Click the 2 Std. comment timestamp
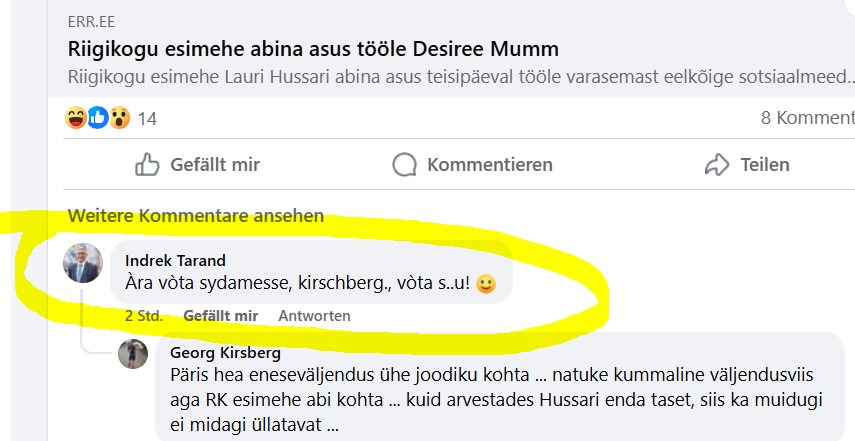Viewport: 855px width, 441px height. (144, 316)
